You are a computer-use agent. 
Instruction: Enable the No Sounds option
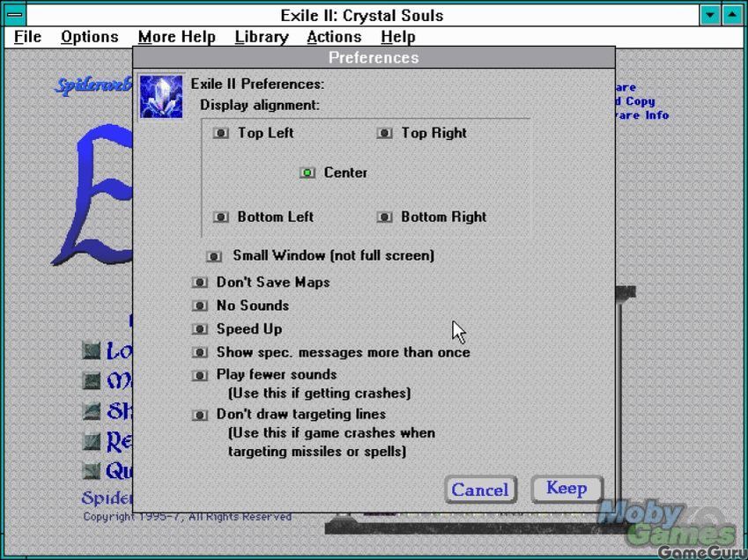click(199, 306)
